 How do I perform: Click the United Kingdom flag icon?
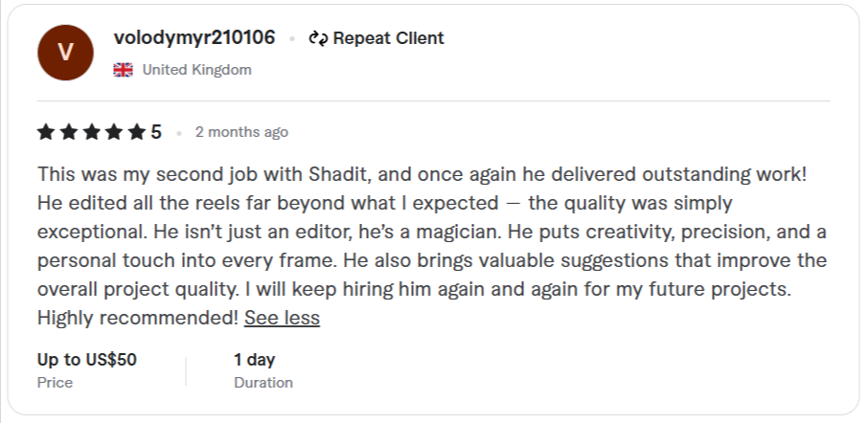pyautogui.click(x=123, y=70)
